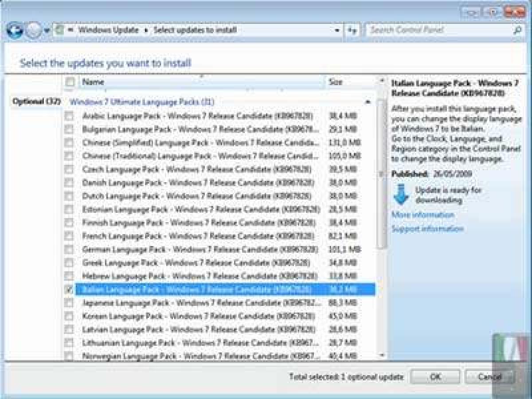Click the 38,4 MB size of Arabic pack

pyautogui.click(x=343, y=116)
